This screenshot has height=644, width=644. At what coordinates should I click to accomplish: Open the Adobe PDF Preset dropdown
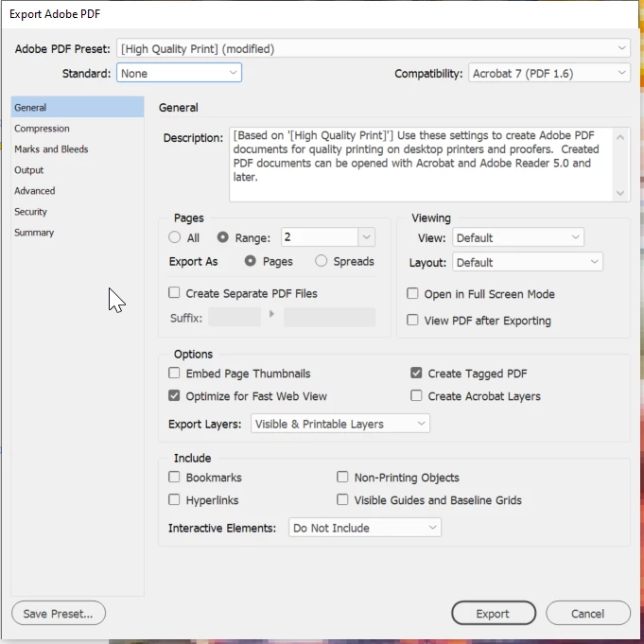click(x=373, y=48)
